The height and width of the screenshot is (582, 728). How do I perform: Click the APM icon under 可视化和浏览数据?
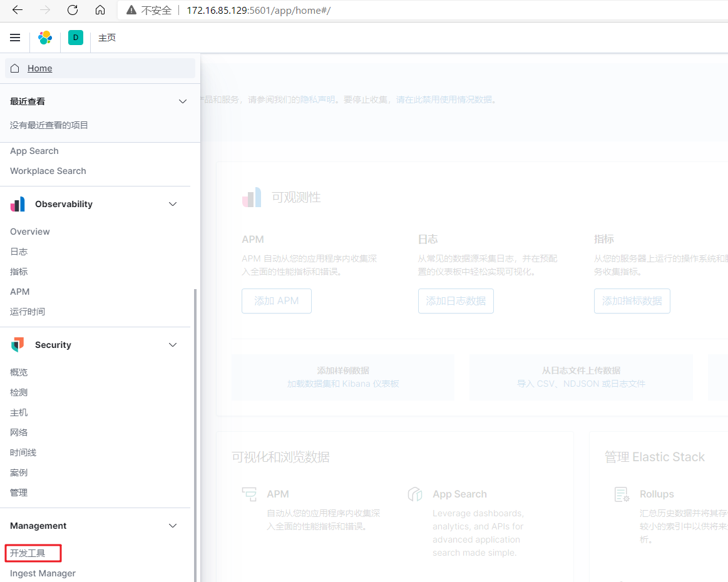click(x=249, y=494)
